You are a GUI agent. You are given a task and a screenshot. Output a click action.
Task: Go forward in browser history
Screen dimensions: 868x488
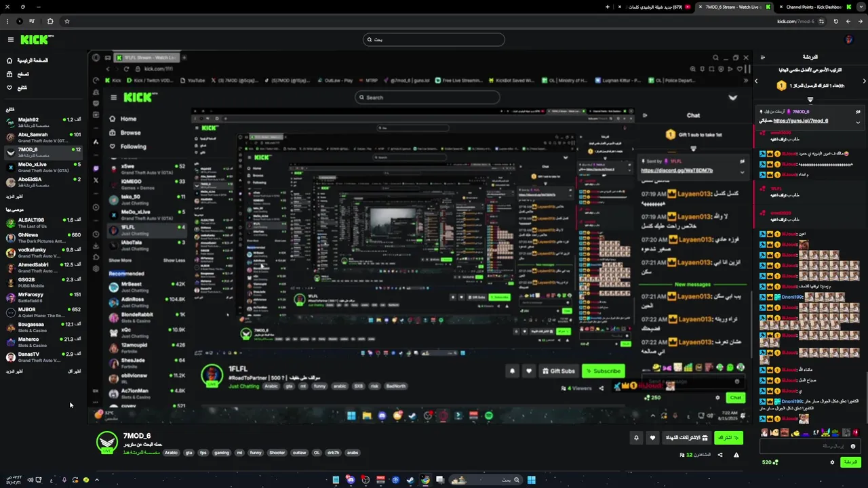[x=848, y=21]
